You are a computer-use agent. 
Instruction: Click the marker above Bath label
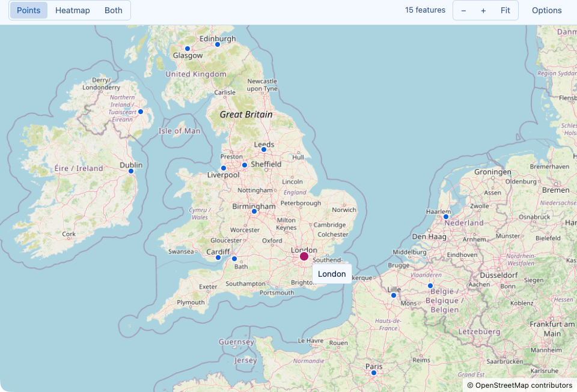tap(234, 259)
